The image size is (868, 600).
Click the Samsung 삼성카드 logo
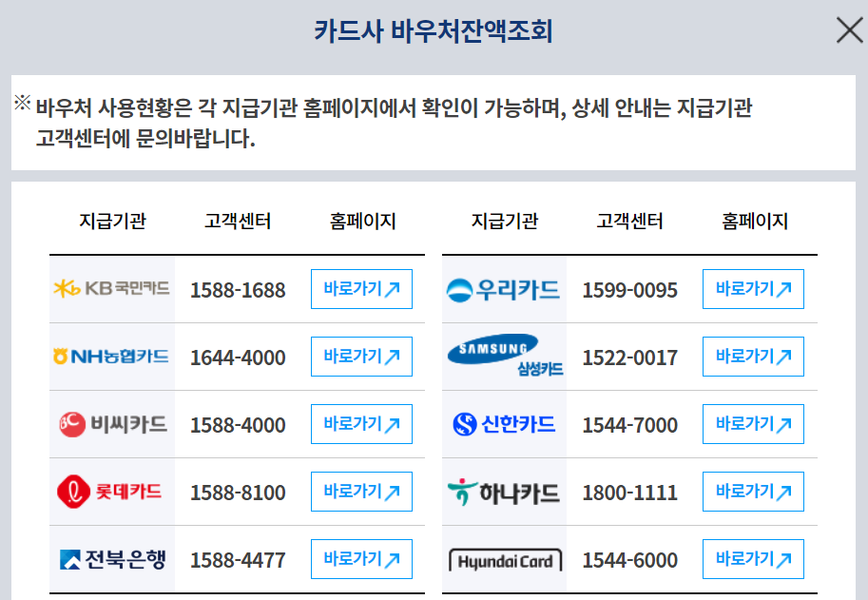pos(506,356)
